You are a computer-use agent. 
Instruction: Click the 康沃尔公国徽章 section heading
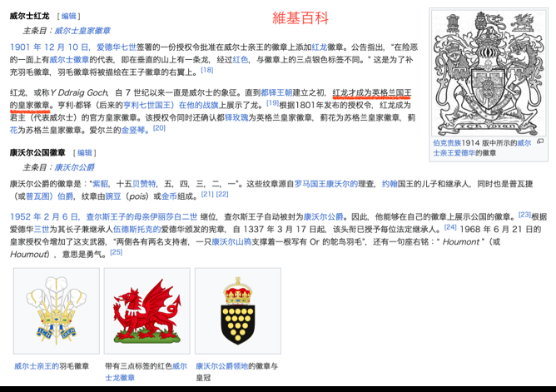point(37,153)
